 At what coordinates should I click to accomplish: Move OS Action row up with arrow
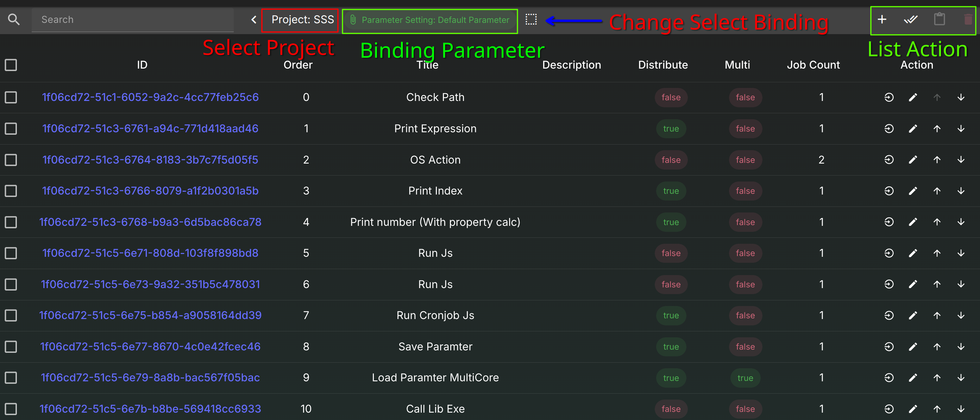[x=937, y=160]
